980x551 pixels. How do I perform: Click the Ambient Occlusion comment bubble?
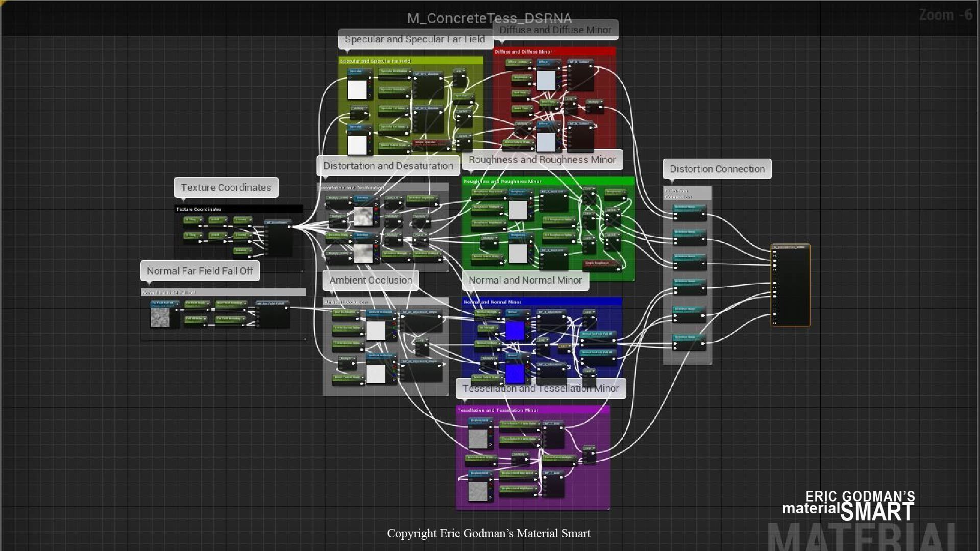coord(371,280)
